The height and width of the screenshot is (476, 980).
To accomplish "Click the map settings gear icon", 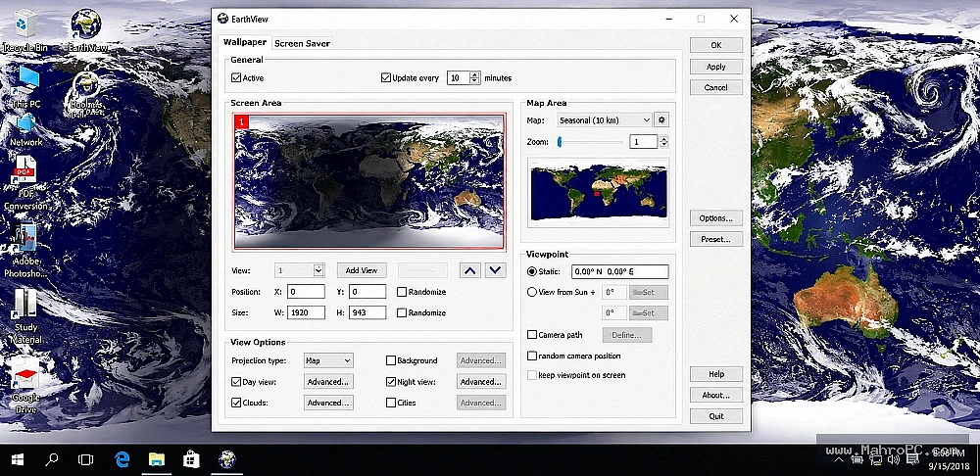I will 661,119.
